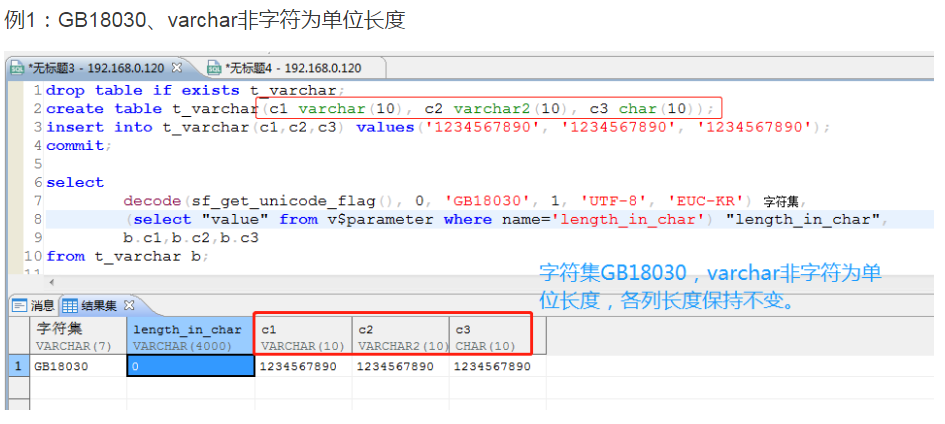Place cursor on the commit line
This screenshot has width=945, height=424.
pyautogui.click(x=79, y=146)
